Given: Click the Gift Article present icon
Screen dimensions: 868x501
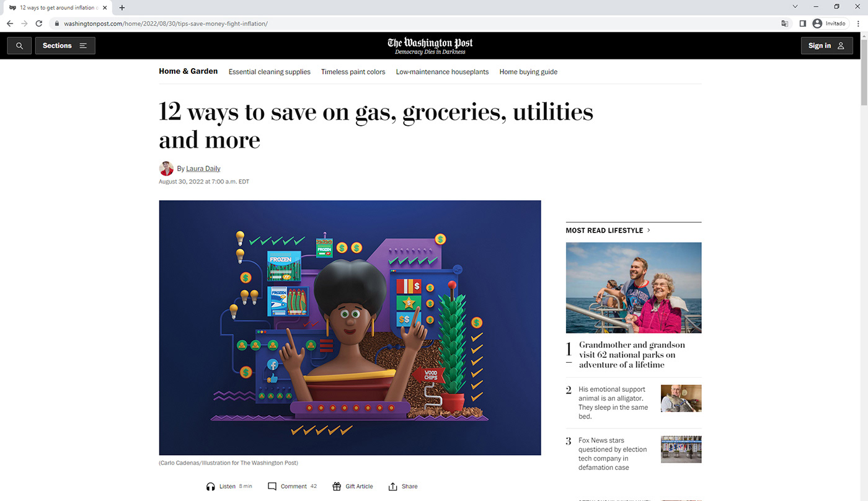Looking at the screenshot, I should [x=337, y=487].
